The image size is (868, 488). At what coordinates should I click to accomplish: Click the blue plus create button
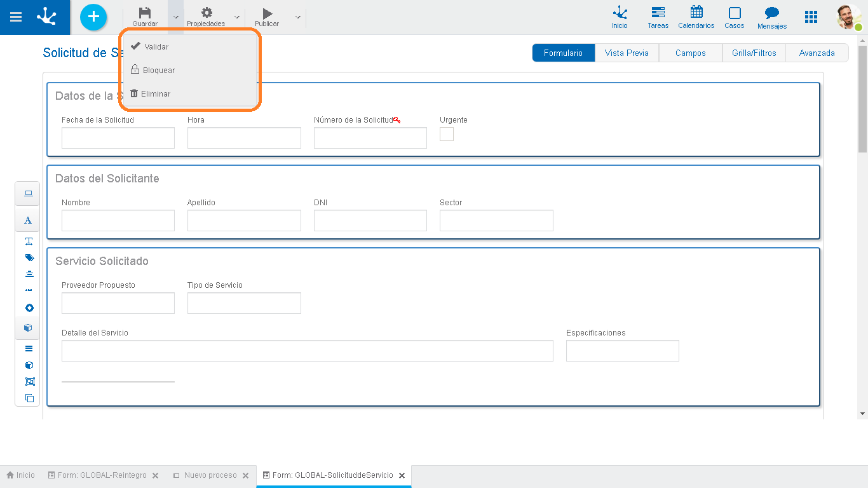[93, 17]
